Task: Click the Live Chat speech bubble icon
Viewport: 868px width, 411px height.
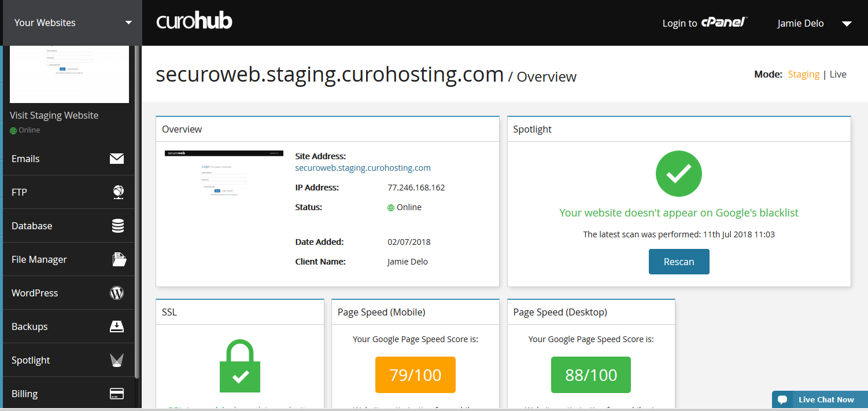Action: coord(783,399)
